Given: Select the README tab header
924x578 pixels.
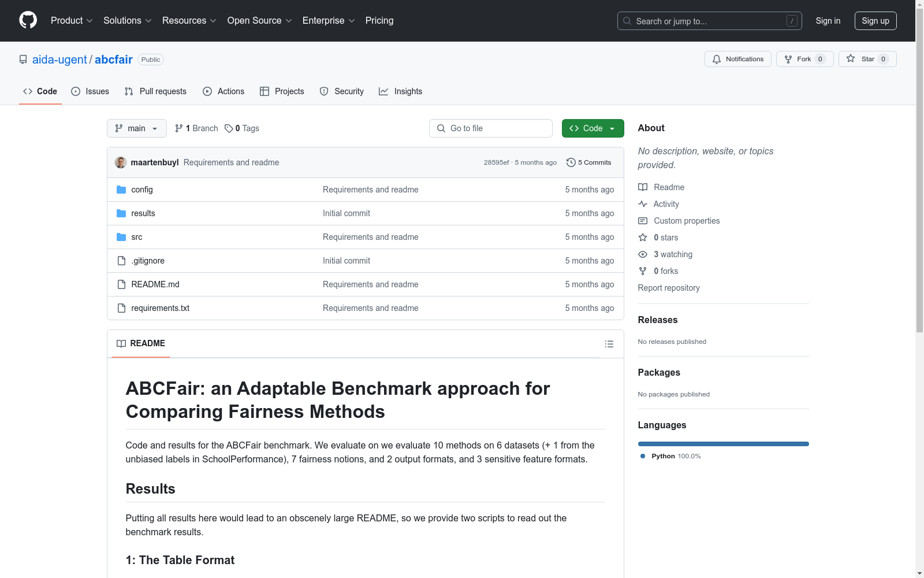Looking at the screenshot, I should (x=141, y=343).
